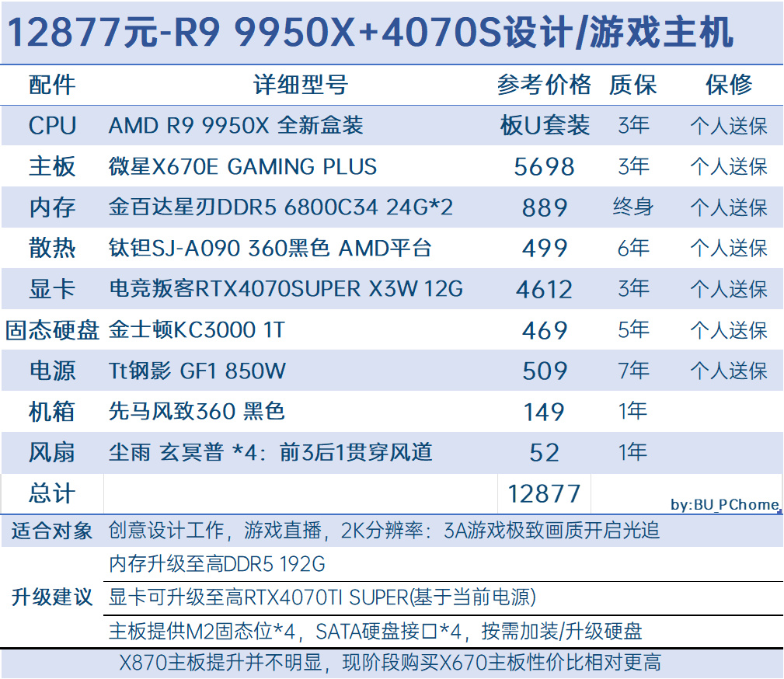Screen dimensions: 784x679
Task: Click '个人送保' in the 内存 row
Action: click(x=729, y=208)
